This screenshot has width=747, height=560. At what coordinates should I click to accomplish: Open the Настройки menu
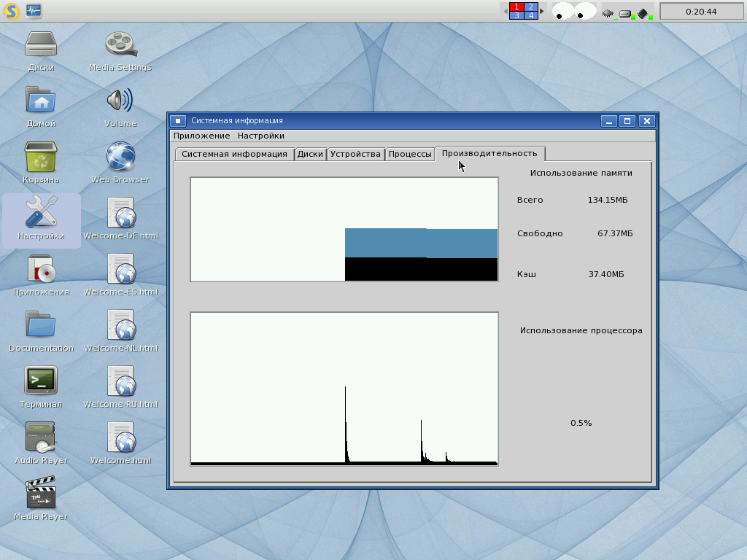tap(260, 136)
